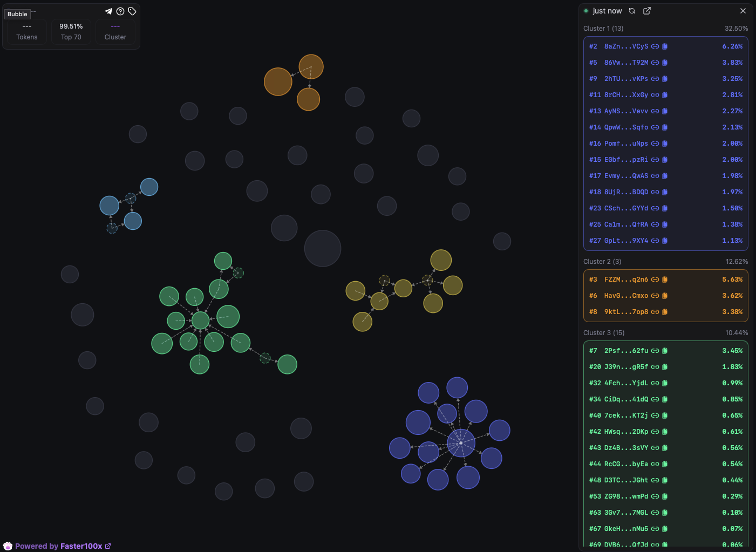Click the 6.26% value for rank #2
This screenshot has width=756, height=552.
pyautogui.click(x=733, y=46)
